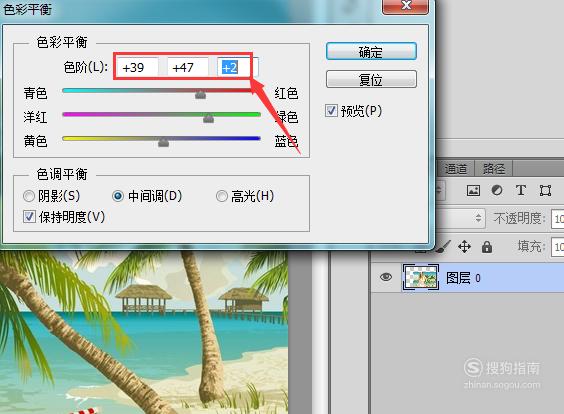Switch to the 路径 paths tab
The image size is (564, 414).
pyautogui.click(x=494, y=168)
